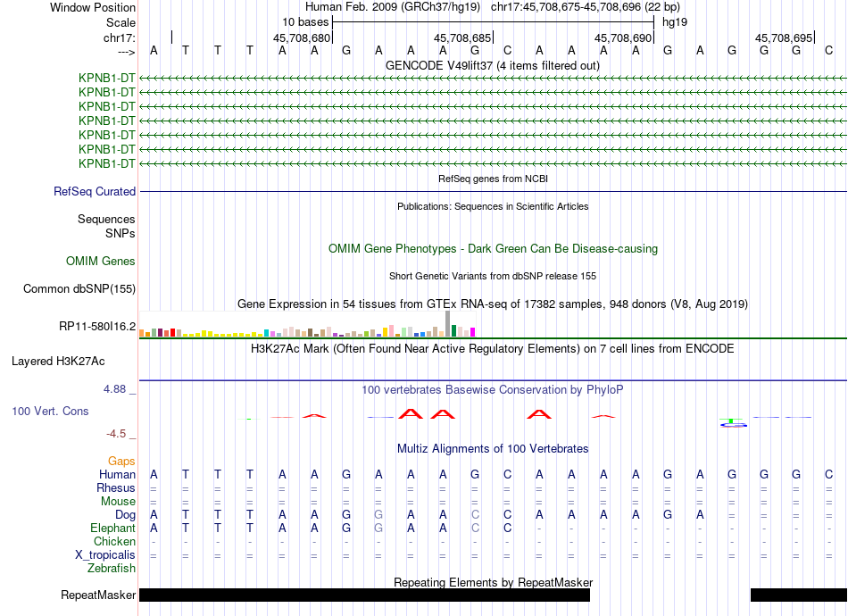Click the Publications Sequences in Scientific Articles title
The width and height of the screenshot is (848, 616).
(x=493, y=206)
